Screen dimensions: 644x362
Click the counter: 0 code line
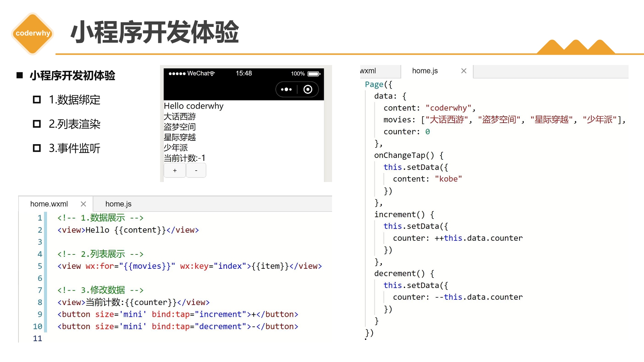pos(407,132)
